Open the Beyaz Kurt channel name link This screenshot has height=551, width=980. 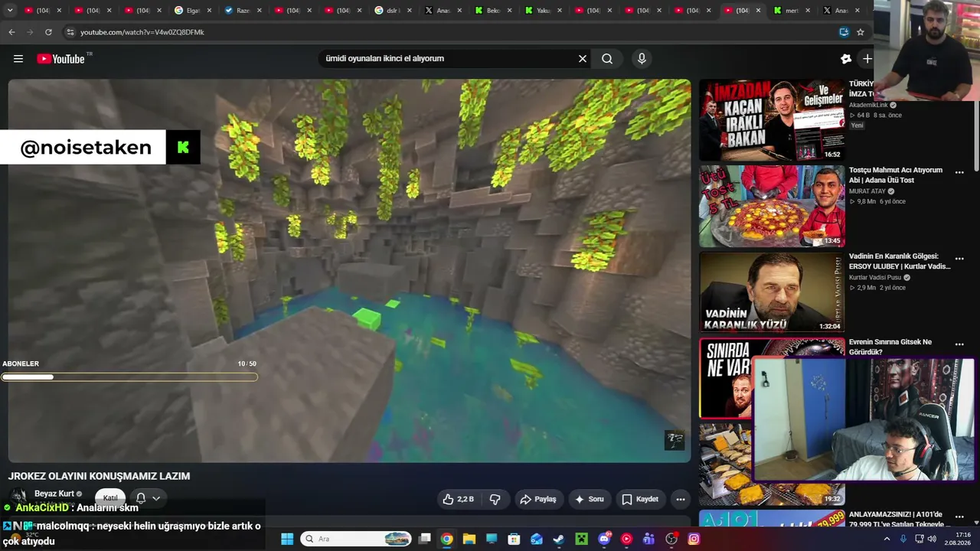click(x=54, y=494)
